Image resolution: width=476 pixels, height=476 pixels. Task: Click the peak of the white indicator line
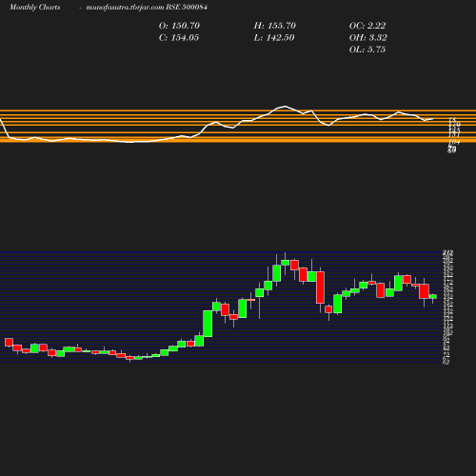(x=286, y=106)
